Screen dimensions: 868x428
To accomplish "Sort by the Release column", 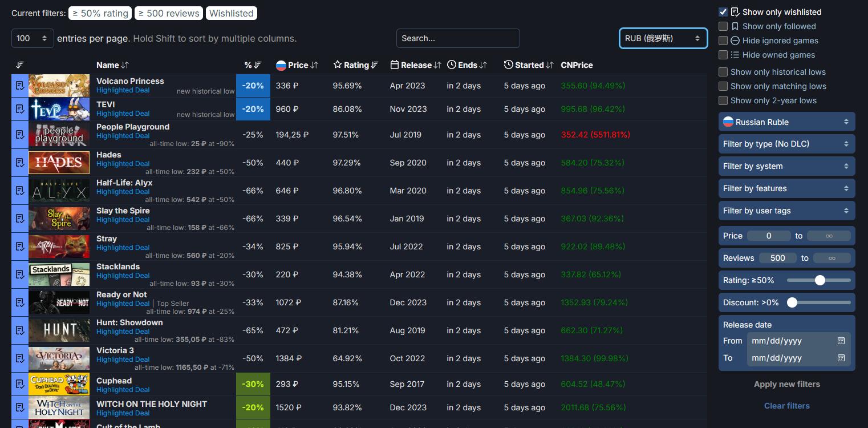I will click(x=416, y=65).
